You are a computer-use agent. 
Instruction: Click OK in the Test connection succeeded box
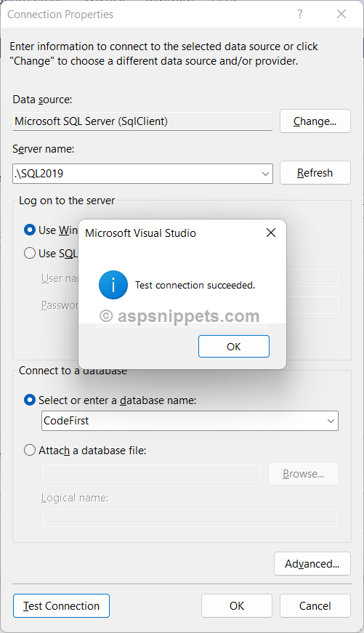coord(234,347)
